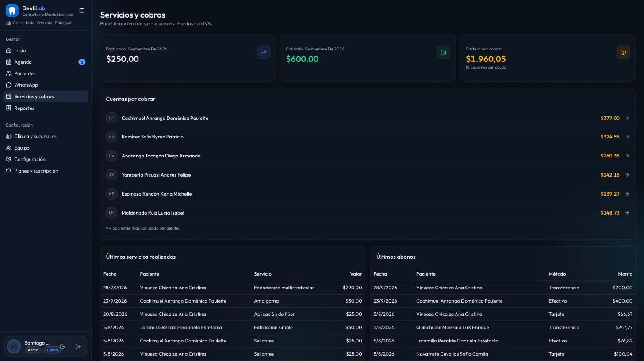Viewport: 644px width, 361px height.
Task: Open Clínica y sucursales settings
Action: click(46, 136)
